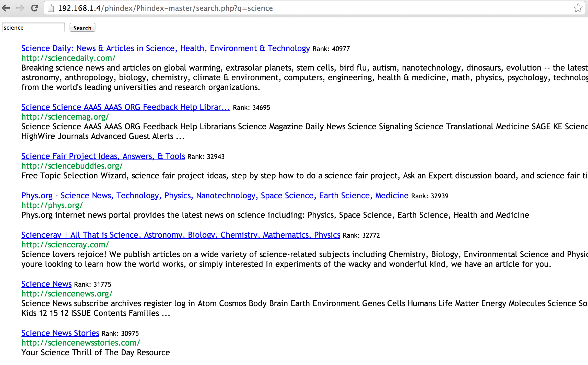
Task: Open the Science News result link
Action: (x=46, y=284)
